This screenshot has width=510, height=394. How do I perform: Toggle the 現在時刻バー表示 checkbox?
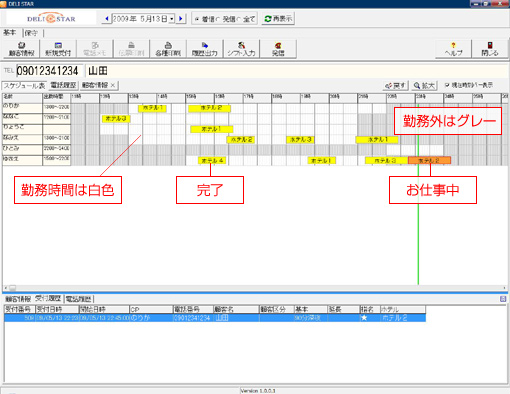tap(447, 85)
